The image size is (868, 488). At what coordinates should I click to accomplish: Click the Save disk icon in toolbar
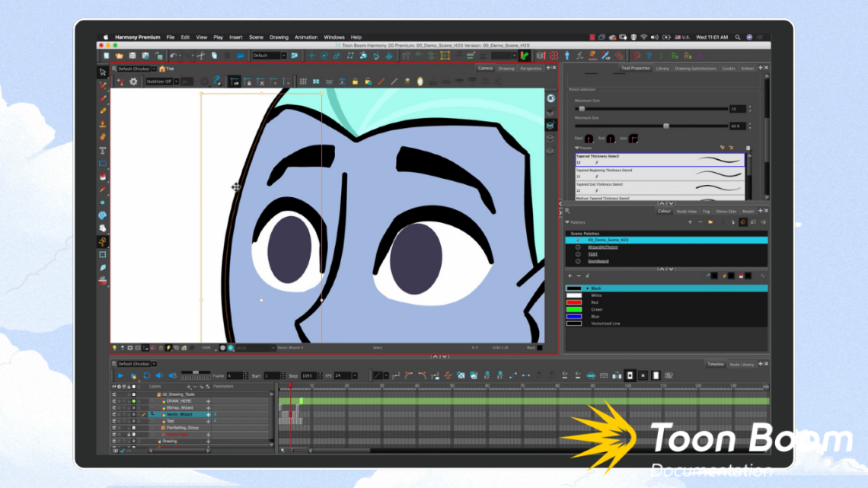pyautogui.click(x=132, y=56)
